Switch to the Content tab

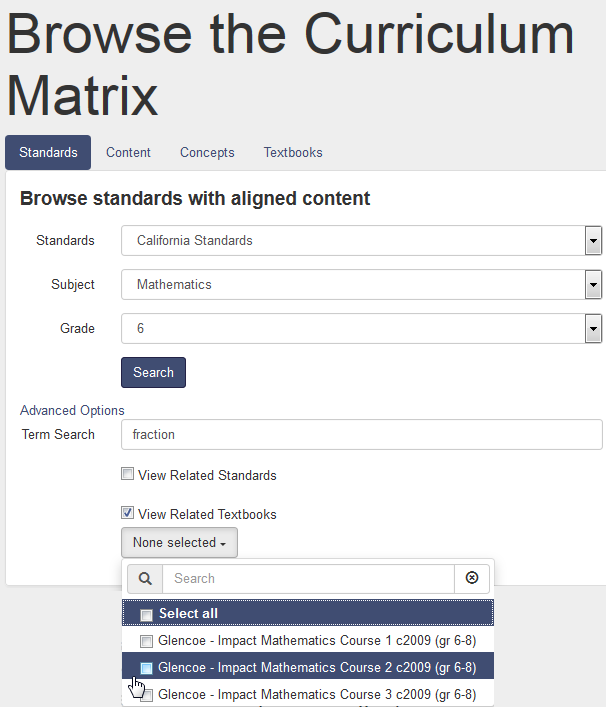[x=128, y=152]
